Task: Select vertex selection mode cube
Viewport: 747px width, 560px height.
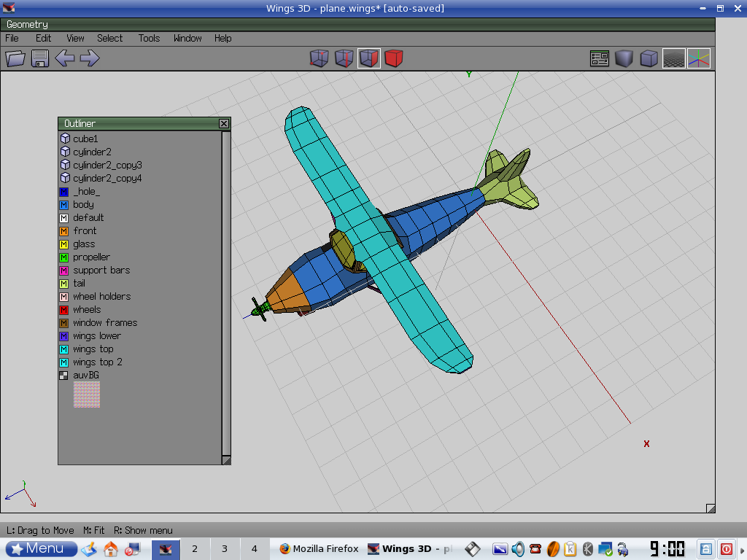Action: click(319, 58)
